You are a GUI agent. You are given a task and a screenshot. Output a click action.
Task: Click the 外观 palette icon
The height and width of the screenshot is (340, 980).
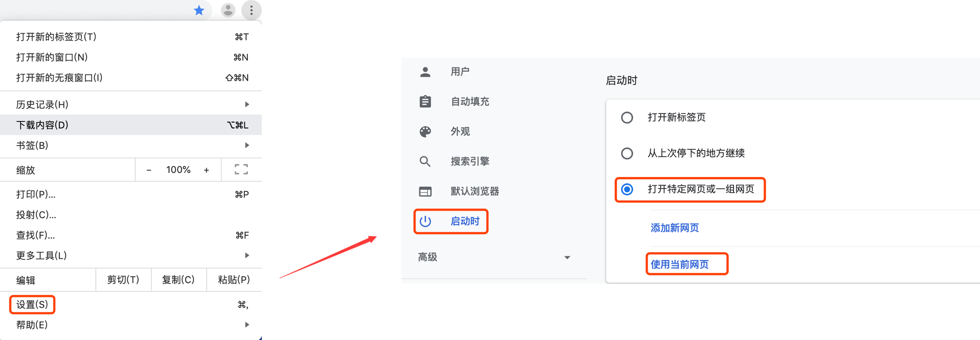[425, 131]
